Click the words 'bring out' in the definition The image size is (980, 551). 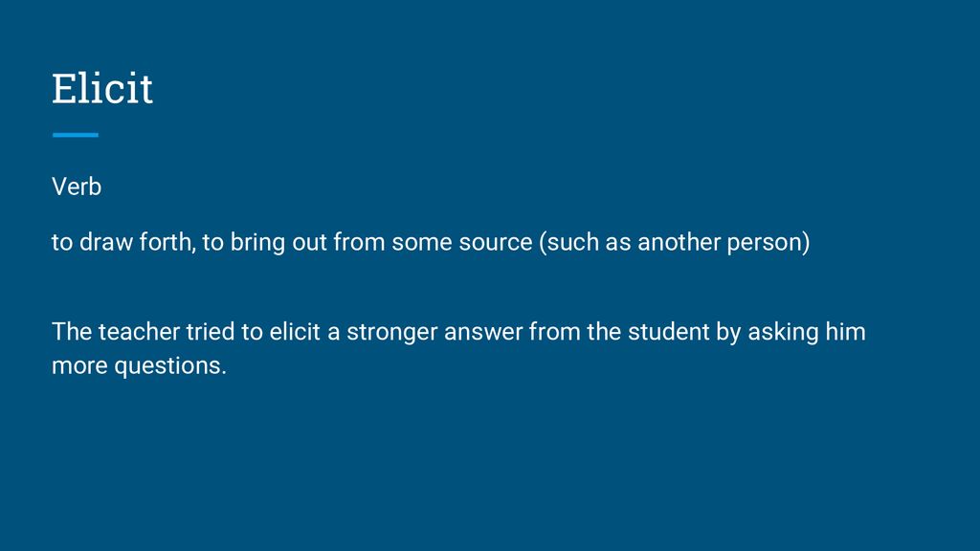pos(278,242)
